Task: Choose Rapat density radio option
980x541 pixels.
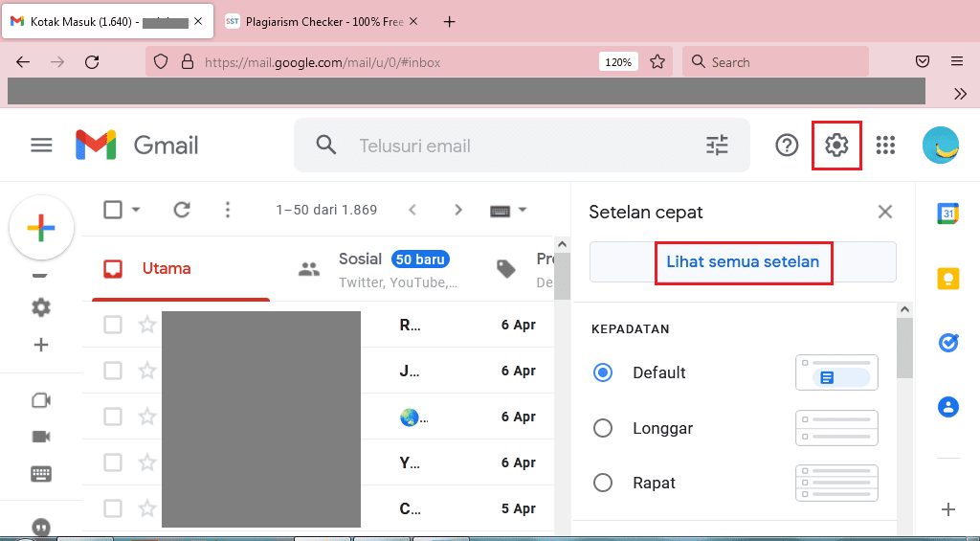Action: point(603,483)
